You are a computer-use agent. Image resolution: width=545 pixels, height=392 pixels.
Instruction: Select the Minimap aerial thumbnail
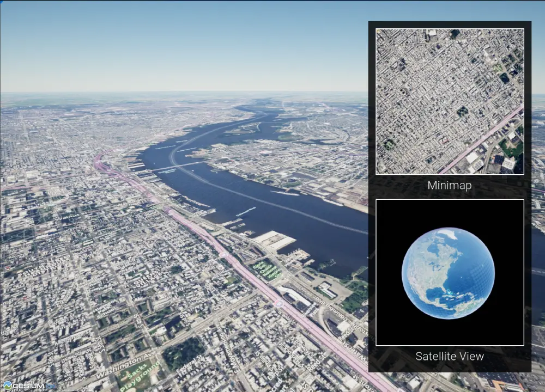[450, 101]
